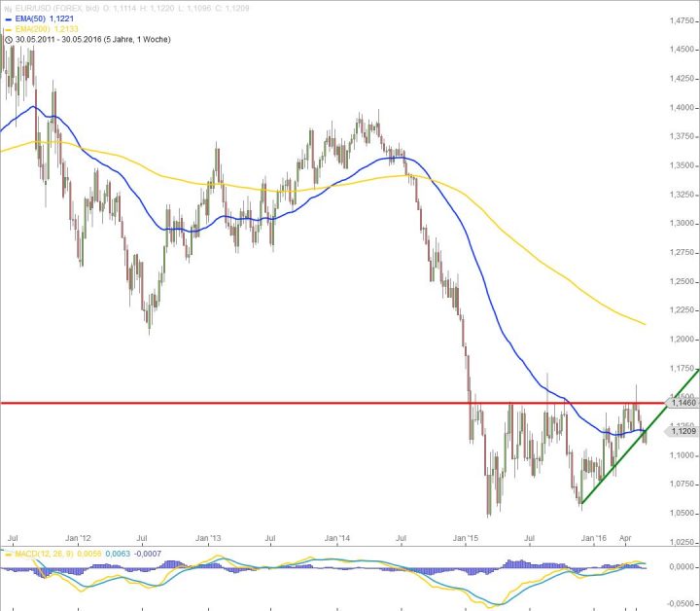Click the 1,2000 price axis label

coord(682,340)
